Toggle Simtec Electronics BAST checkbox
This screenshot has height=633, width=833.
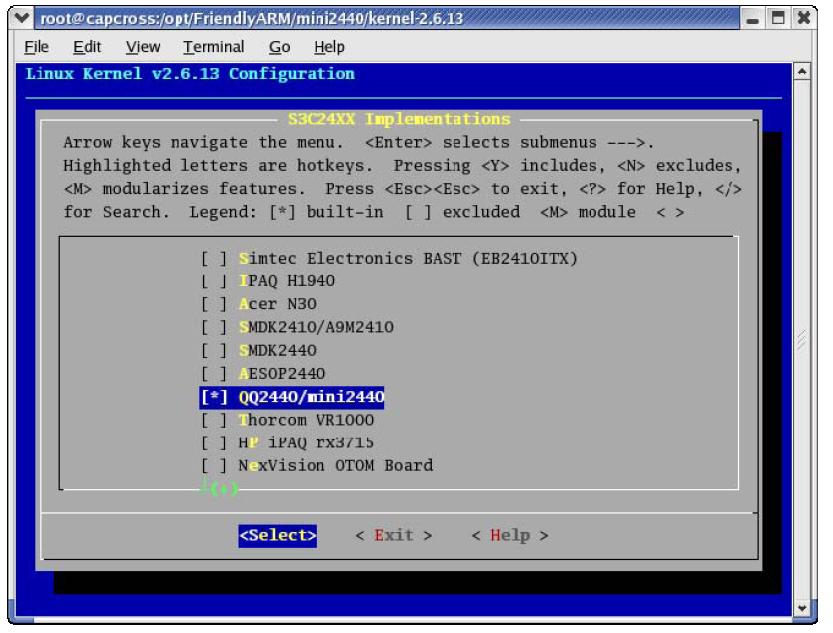point(214,259)
